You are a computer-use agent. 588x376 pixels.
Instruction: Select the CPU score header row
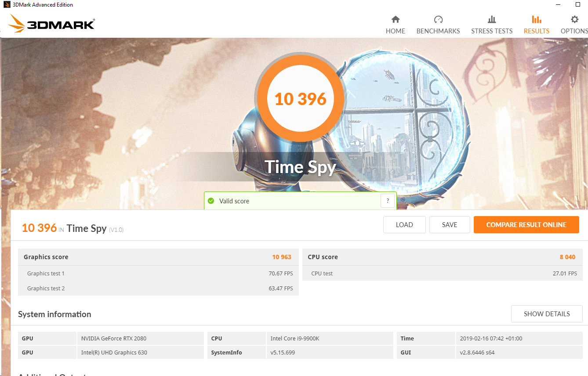pos(442,257)
